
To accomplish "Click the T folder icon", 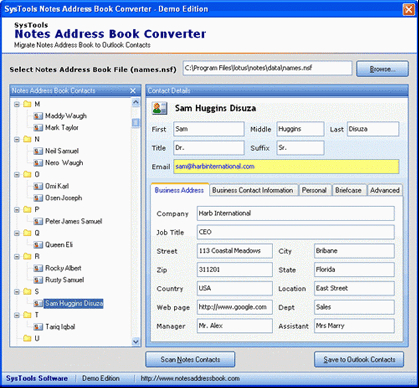I will (x=27, y=315).
